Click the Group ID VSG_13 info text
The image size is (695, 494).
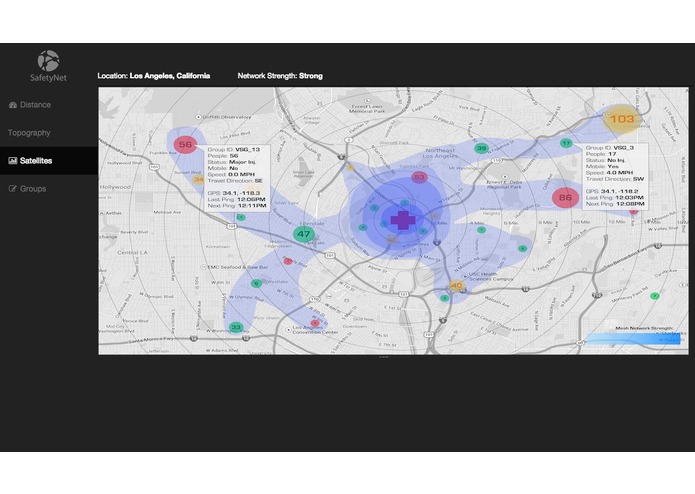tap(234, 150)
